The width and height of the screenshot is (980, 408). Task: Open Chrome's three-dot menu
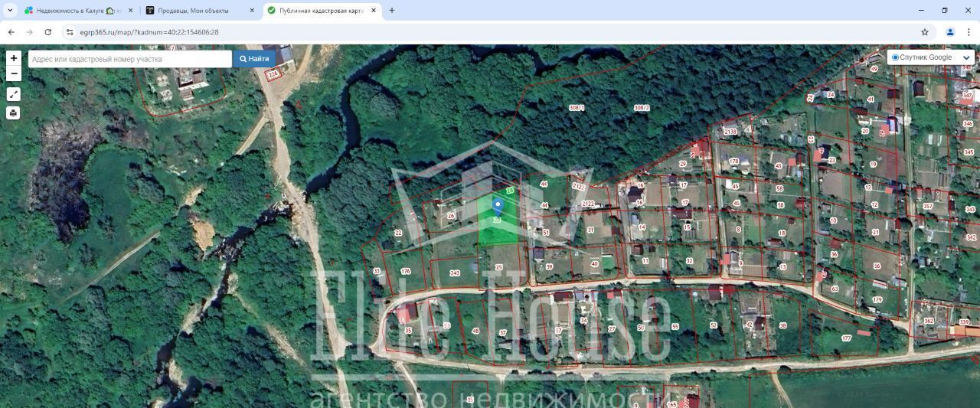pos(969,32)
